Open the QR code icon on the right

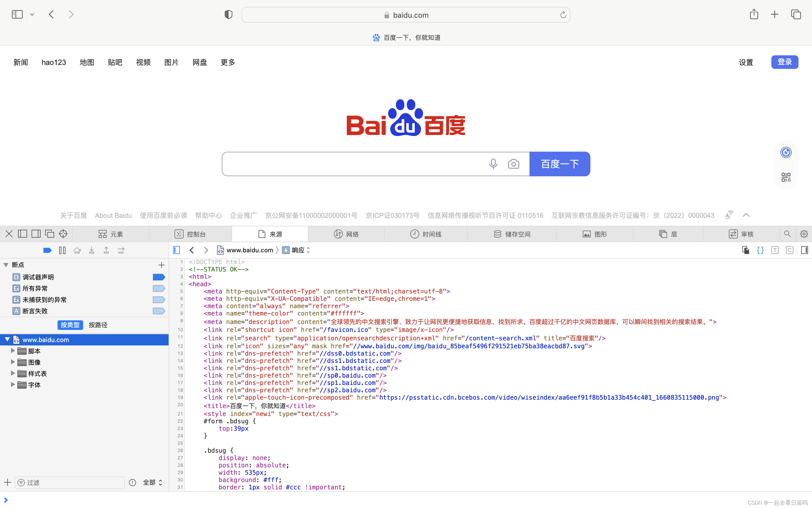(786, 177)
